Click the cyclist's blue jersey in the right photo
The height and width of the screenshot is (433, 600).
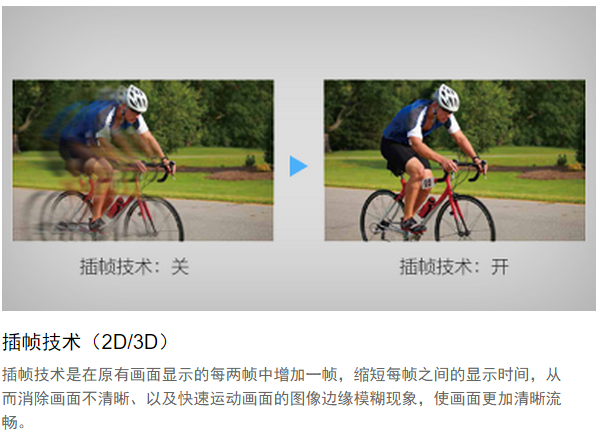408,120
